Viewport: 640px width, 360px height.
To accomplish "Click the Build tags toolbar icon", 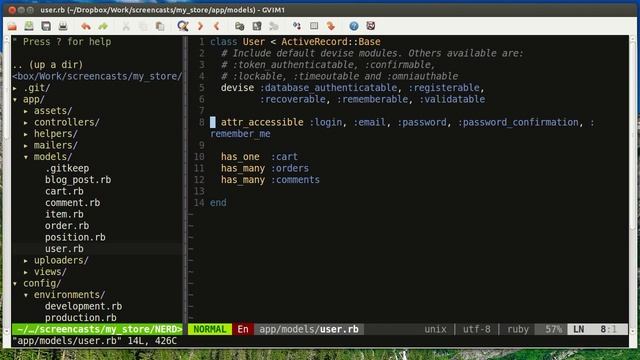I will (314, 26).
